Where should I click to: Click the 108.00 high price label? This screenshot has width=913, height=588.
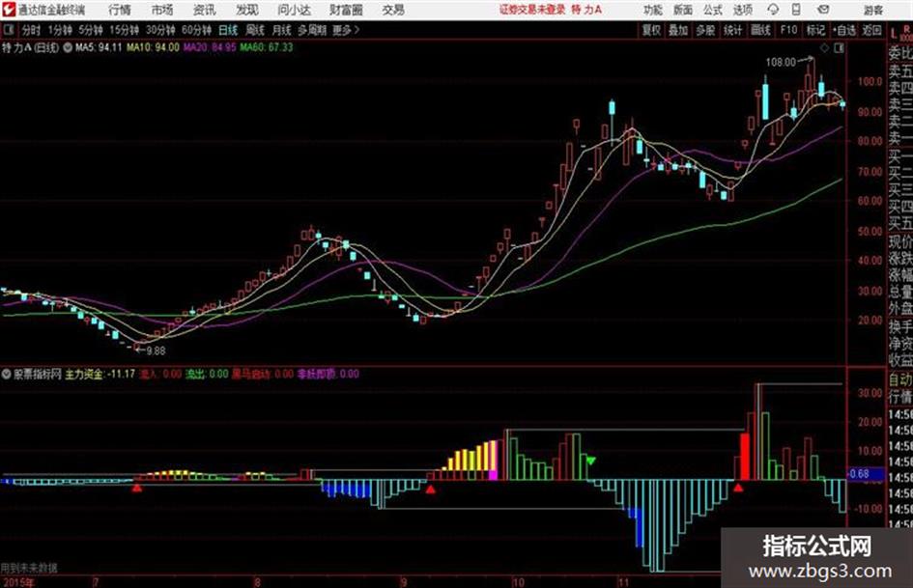(x=781, y=62)
